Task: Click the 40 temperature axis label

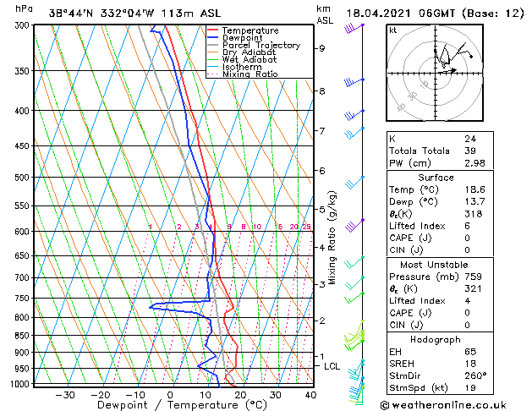Action: click(310, 395)
